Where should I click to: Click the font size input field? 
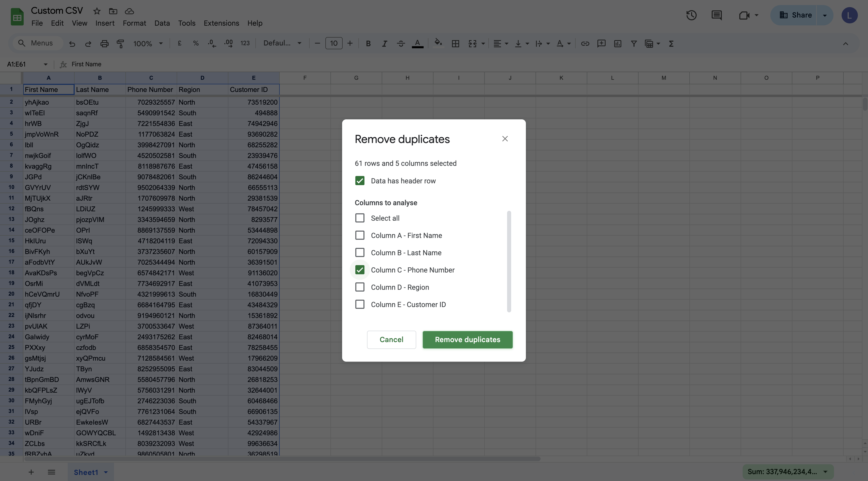[333, 43]
